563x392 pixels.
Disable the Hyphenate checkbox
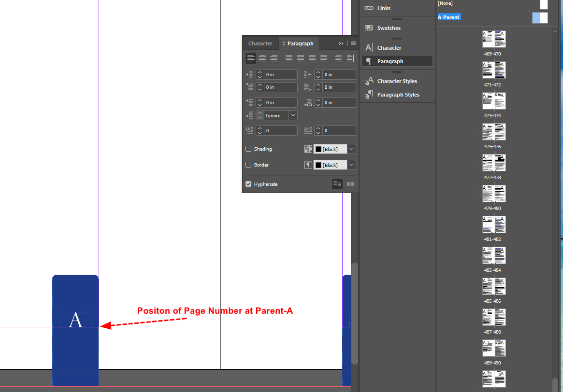coord(248,183)
